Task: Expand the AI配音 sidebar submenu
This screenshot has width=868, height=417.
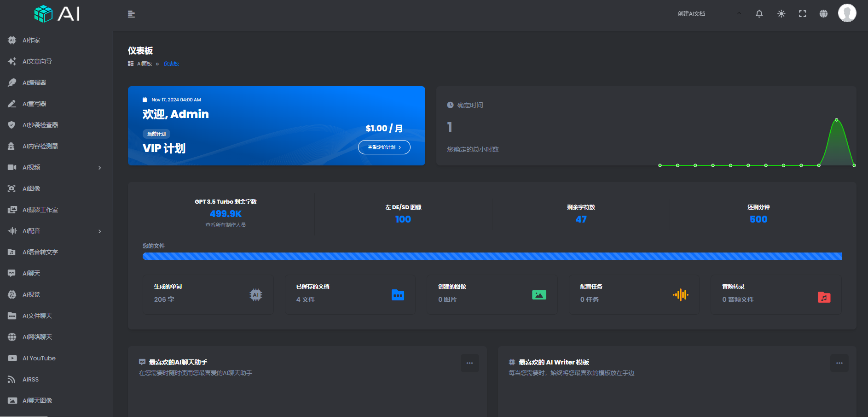Action: pyautogui.click(x=99, y=231)
